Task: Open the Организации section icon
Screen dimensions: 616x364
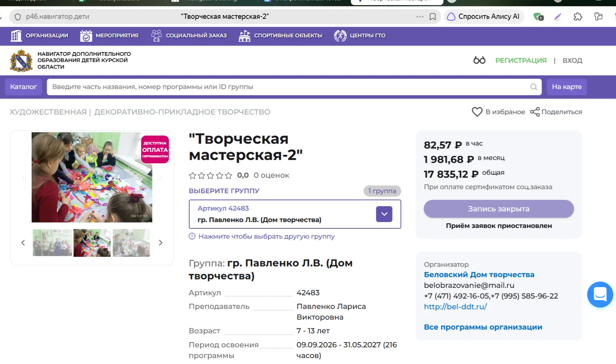Action: coord(16,35)
